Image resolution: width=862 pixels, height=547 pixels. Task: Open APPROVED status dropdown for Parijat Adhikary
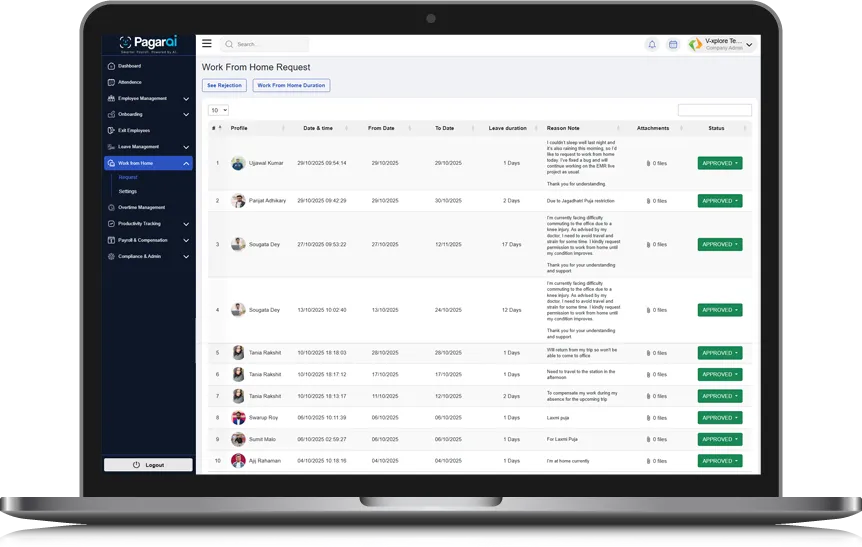tap(720, 201)
